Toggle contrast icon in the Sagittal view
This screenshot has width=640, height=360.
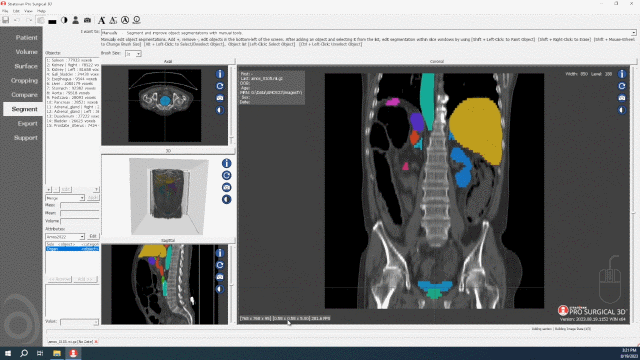pos(220,289)
